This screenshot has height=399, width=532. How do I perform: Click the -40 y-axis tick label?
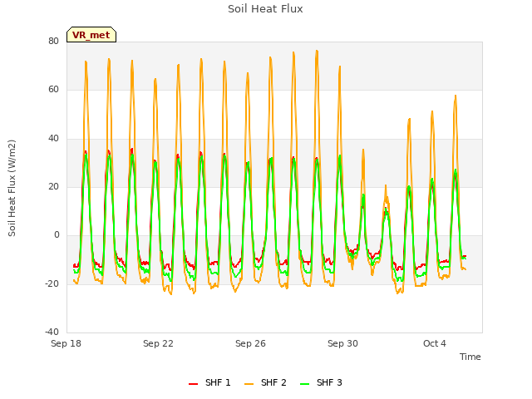coord(52,332)
